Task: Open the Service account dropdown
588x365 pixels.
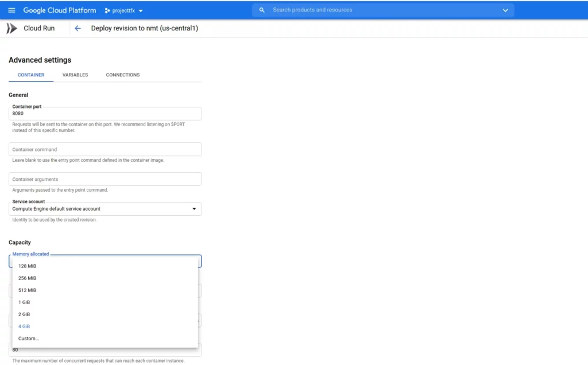Action: pos(105,209)
